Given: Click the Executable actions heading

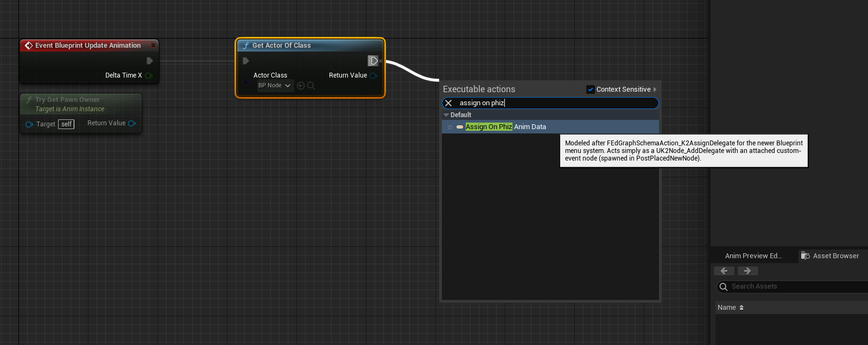Looking at the screenshot, I should pos(479,90).
